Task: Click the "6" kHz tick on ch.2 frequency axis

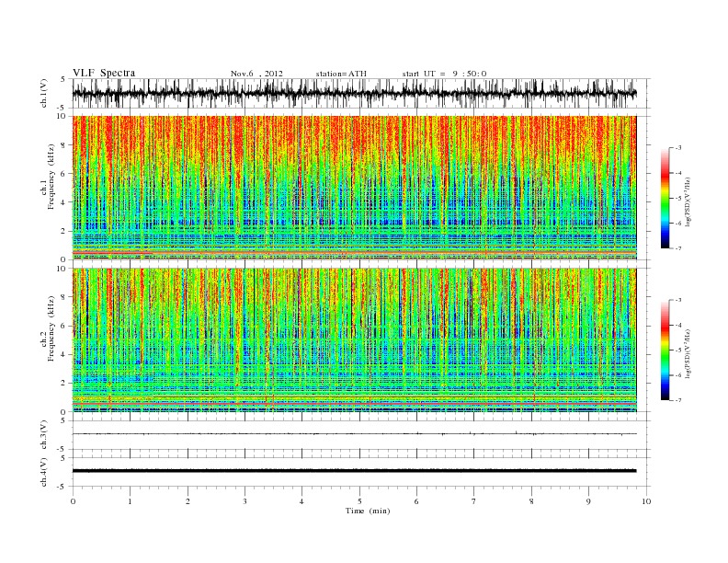Action: (x=63, y=326)
